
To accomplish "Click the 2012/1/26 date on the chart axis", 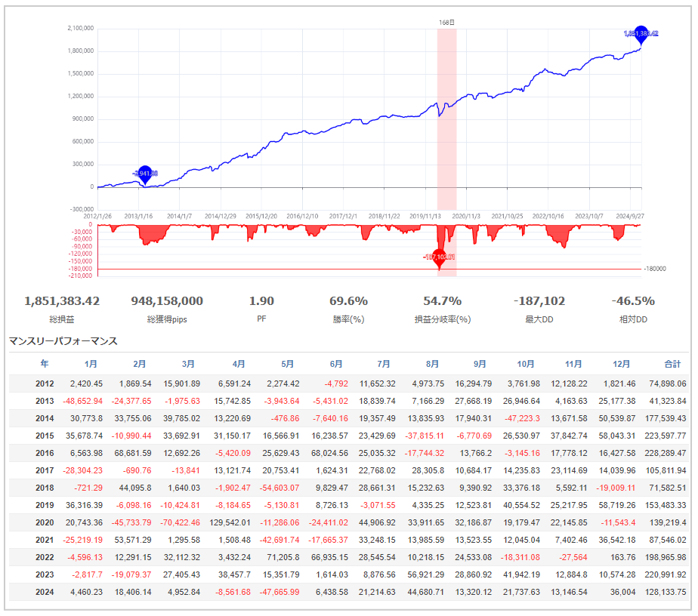I will click(97, 215).
